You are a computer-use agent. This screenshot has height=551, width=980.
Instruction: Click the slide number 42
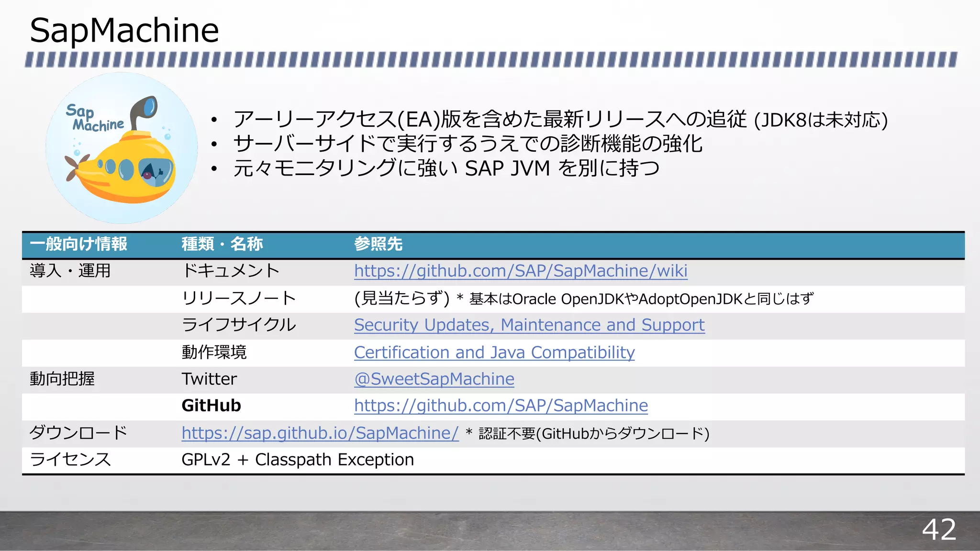coord(939,530)
